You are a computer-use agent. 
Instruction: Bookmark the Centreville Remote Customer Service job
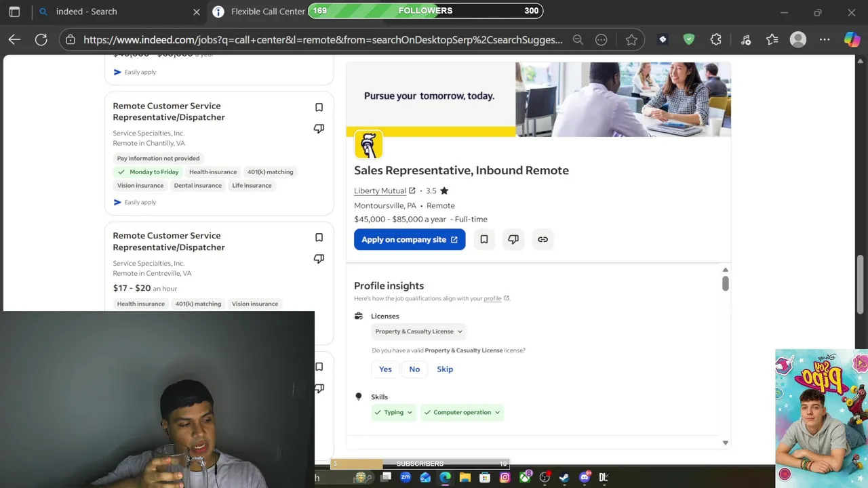coord(319,237)
